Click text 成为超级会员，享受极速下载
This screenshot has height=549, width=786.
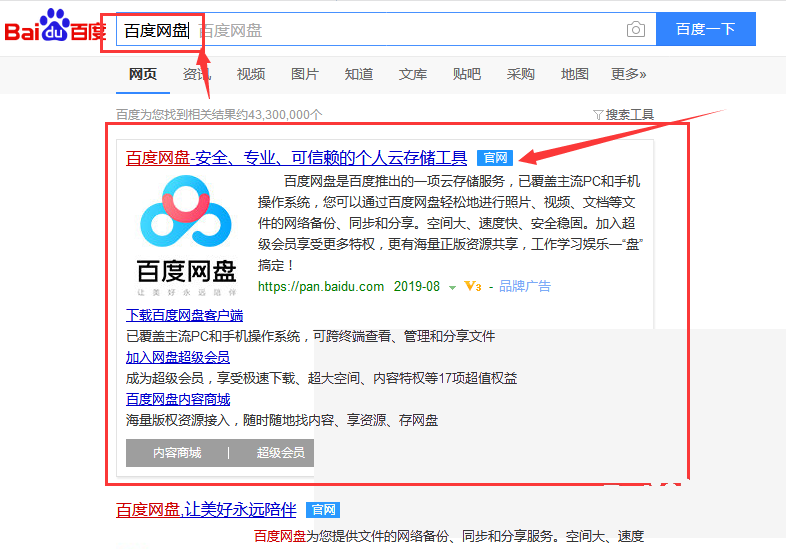[211, 378]
